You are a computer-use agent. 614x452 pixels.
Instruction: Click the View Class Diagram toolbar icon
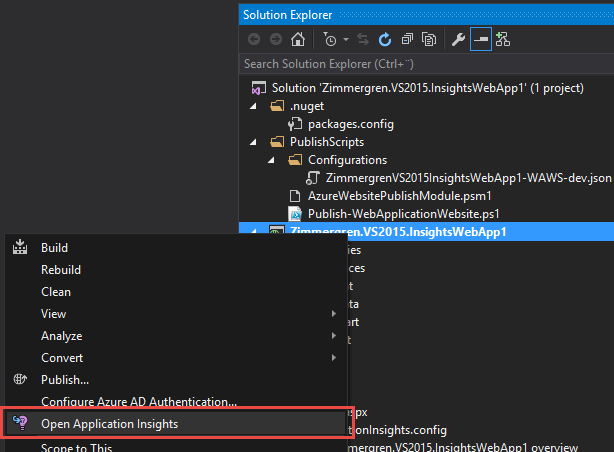pos(503,40)
